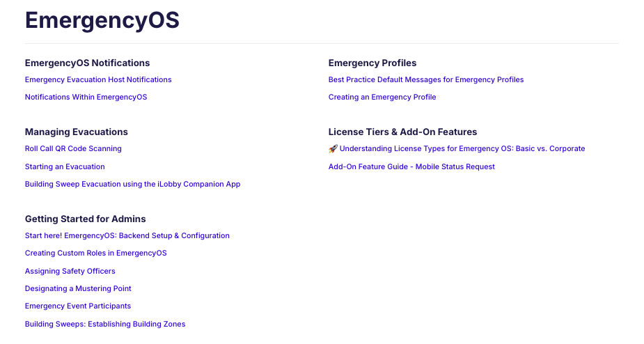Open Understanding License Types Basic vs. Corporate
644x344 pixels.
coord(462,149)
